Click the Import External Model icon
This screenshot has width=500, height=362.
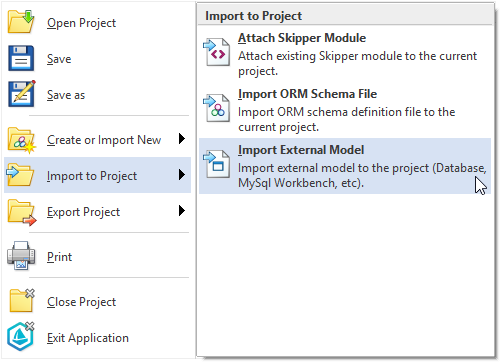coord(216,164)
